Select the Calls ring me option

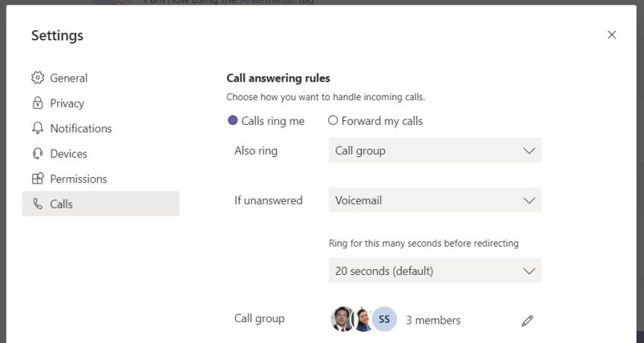(x=233, y=121)
